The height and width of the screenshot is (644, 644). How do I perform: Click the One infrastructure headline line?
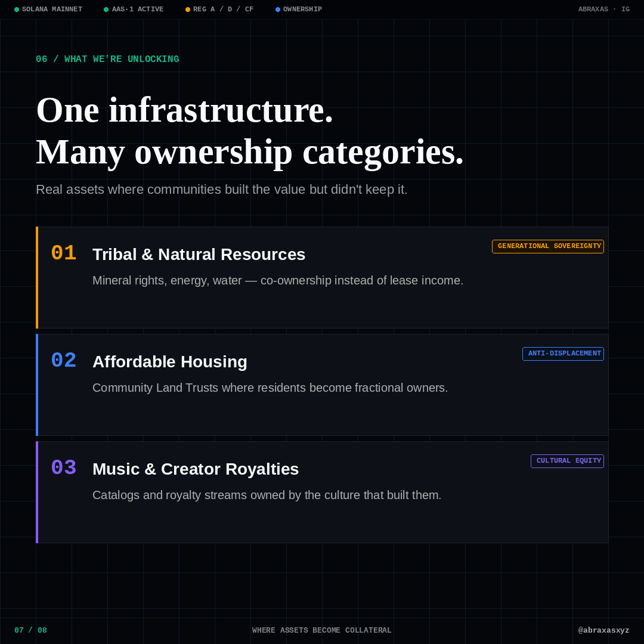click(x=185, y=110)
